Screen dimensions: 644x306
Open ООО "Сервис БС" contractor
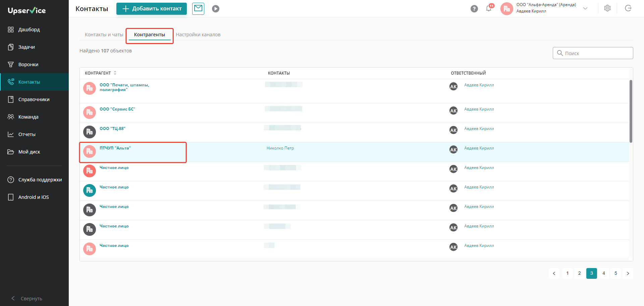click(x=117, y=109)
